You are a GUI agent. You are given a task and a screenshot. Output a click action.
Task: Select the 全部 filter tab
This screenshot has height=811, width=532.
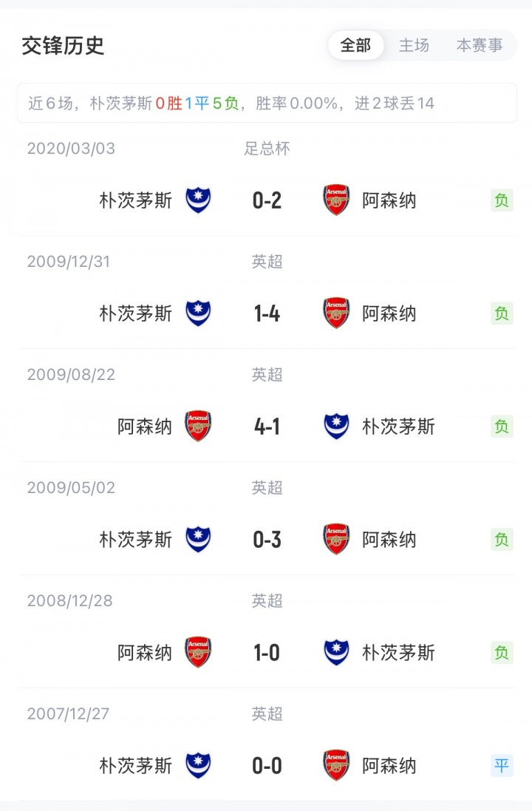355,46
